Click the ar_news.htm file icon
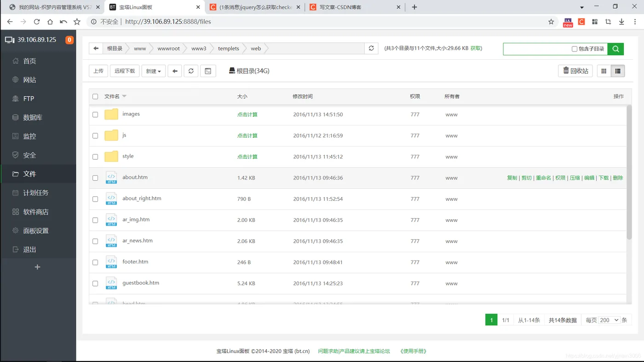644x362 pixels. [111, 241]
